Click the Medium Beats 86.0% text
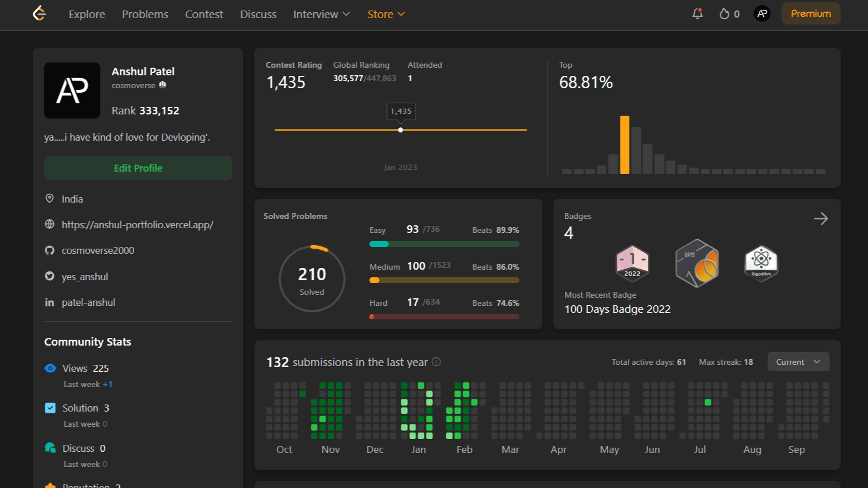 coord(495,267)
